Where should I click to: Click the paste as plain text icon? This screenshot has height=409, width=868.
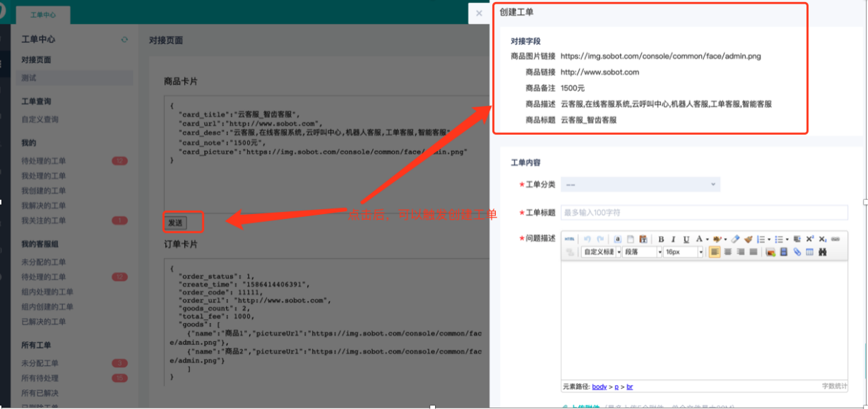pyautogui.click(x=643, y=239)
